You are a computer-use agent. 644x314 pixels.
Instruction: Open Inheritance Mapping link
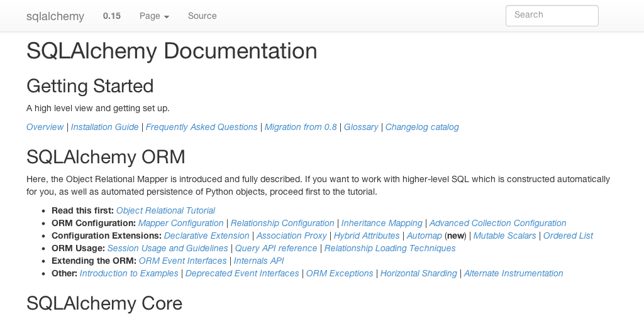coord(382,224)
